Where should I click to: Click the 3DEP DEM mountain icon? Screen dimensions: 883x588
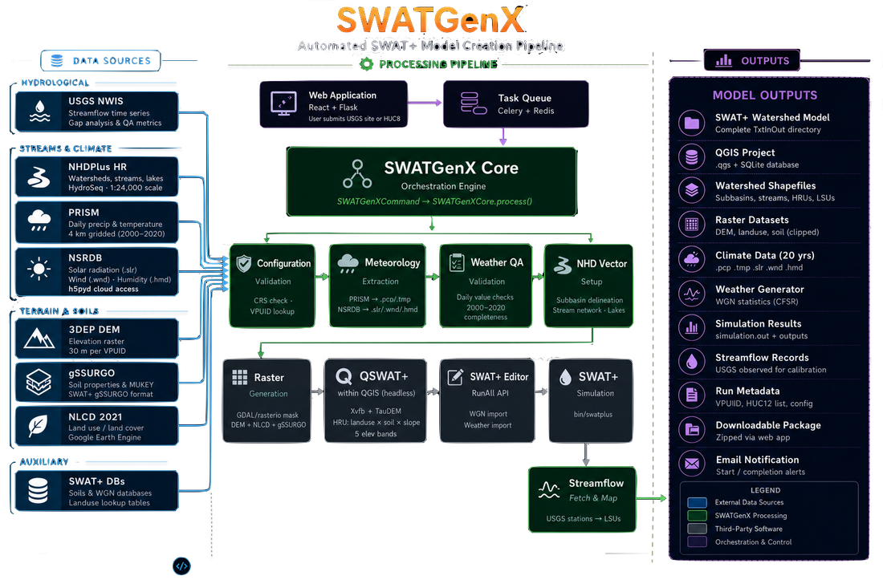[39, 339]
